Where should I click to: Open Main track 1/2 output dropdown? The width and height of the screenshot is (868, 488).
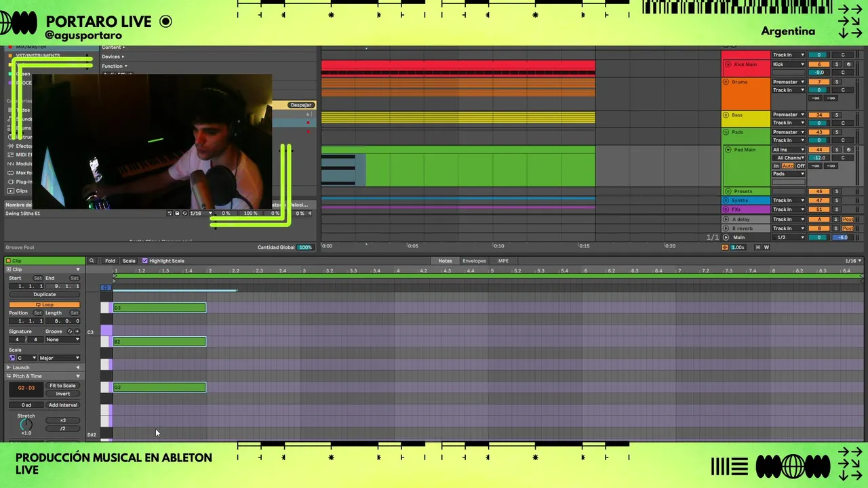789,237
